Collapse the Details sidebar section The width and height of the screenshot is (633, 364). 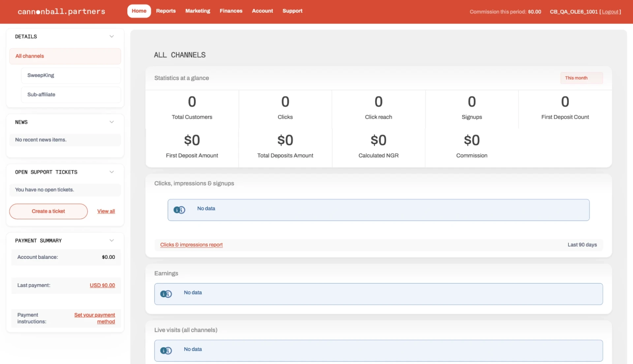(x=111, y=36)
